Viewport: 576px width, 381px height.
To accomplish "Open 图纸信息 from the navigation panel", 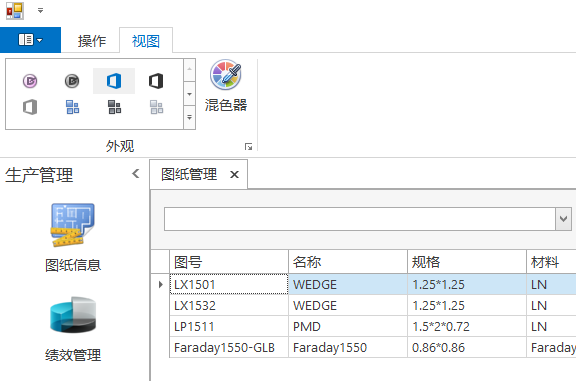I will pos(73,238).
